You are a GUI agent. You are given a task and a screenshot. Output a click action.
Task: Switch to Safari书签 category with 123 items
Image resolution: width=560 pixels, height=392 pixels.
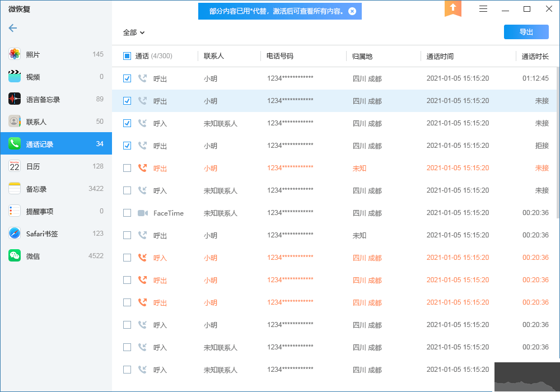point(56,234)
